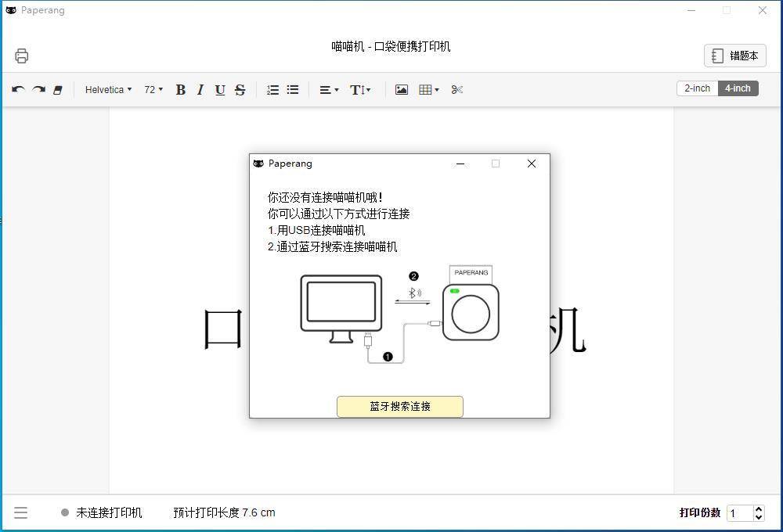
Task: Open the 错题本 panel
Action: coord(734,56)
